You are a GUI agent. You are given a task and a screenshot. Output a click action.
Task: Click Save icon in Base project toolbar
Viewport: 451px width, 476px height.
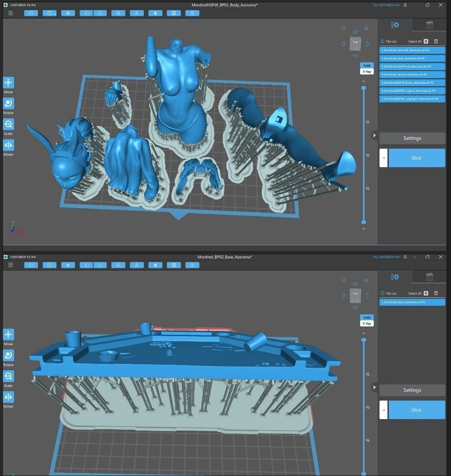pyautogui.click(x=49, y=265)
